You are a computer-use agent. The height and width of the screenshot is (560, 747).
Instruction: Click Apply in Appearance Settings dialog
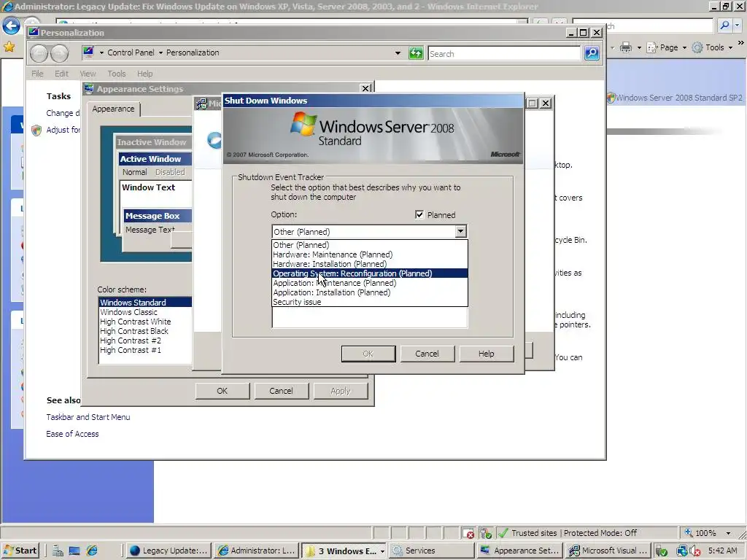341,391
